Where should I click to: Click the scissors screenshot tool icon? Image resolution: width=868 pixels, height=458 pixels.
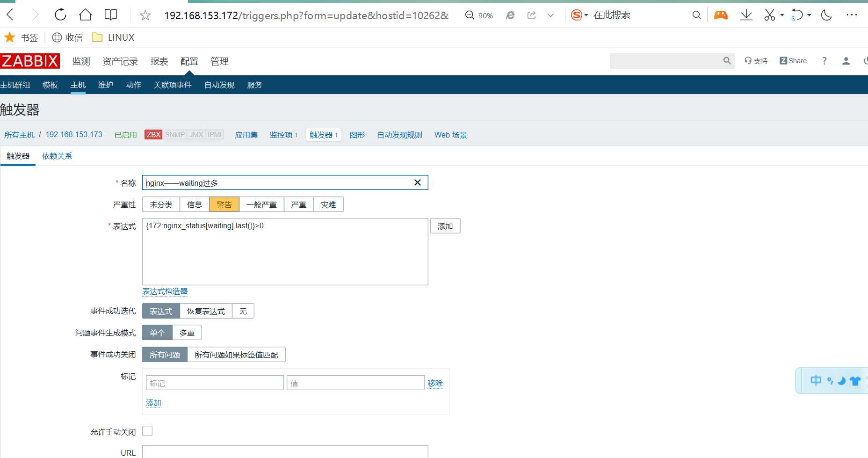(x=769, y=15)
